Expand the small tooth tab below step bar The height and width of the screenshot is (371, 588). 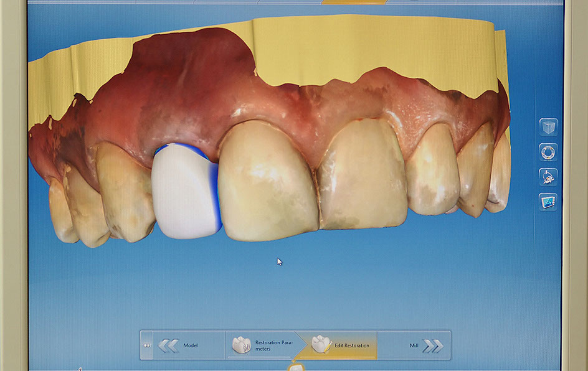[x=295, y=366]
